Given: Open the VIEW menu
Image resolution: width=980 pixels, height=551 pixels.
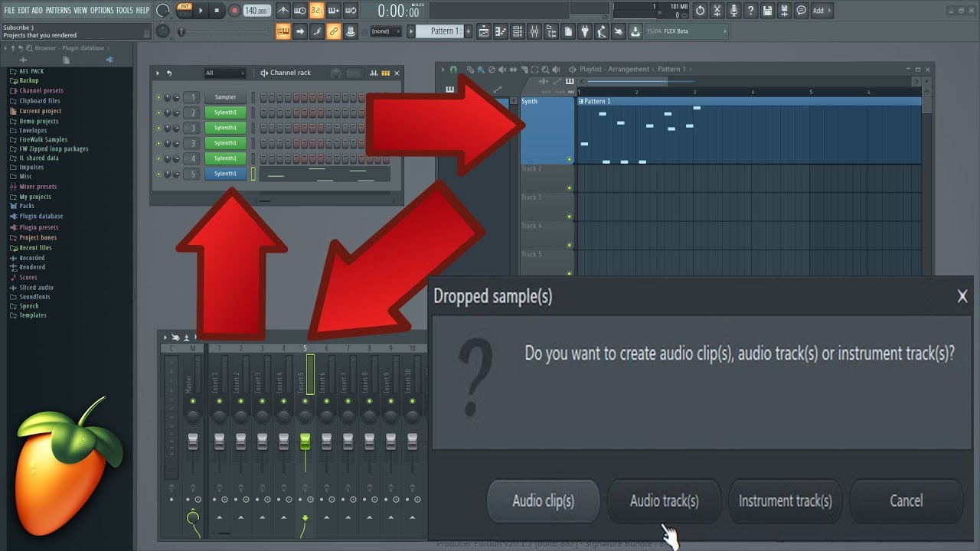Looking at the screenshot, I should pyautogui.click(x=80, y=10).
